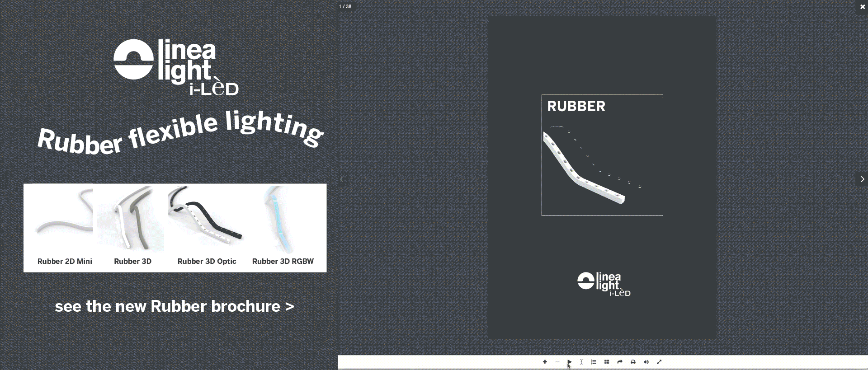Go to the next brochure page
868x370 pixels.
tap(862, 179)
